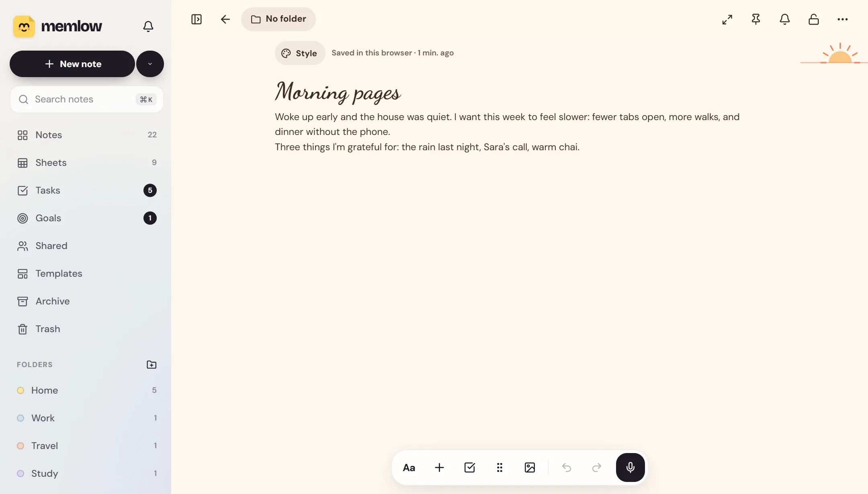Open the Notes section
Viewport: 868px width, 494px height.
click(87, 135)
